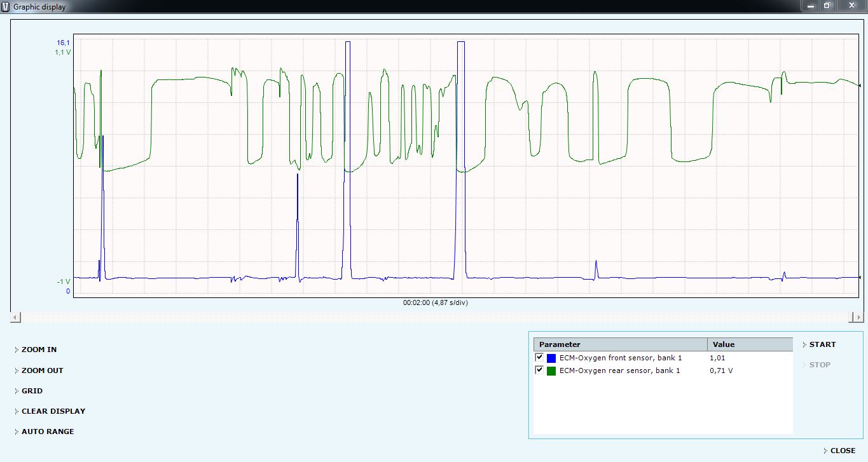Clear the graph with CLEAR DISPLAY

53,411
